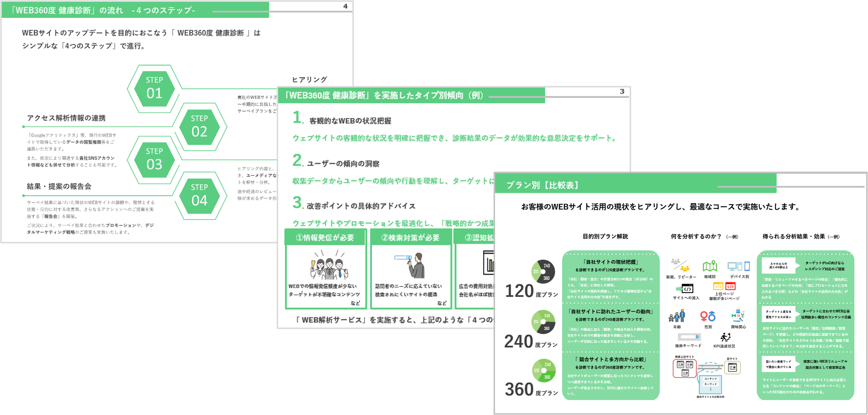Click the 「WEB解析サービス」を実施すると line
The width and height of the screenshot is (868, 415).
(x=395, y=320)
